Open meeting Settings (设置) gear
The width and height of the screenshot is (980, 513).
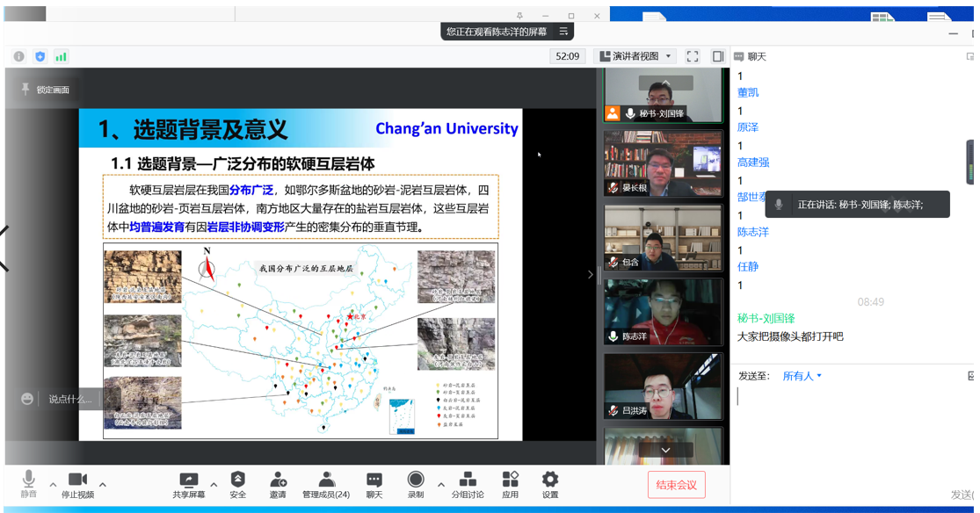[x=550, y=480]
